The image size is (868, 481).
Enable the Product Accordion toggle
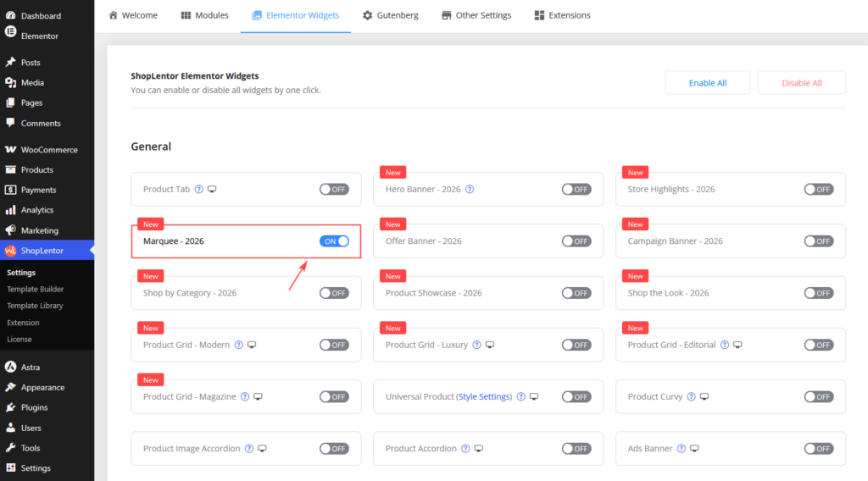pyautogui.click(x=576, y=448)
